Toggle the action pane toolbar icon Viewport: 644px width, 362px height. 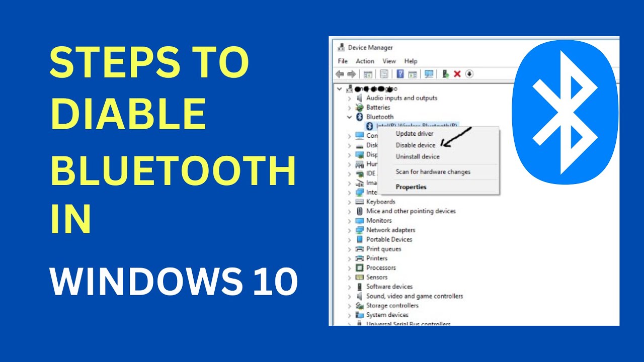click(x=413, y=74)
